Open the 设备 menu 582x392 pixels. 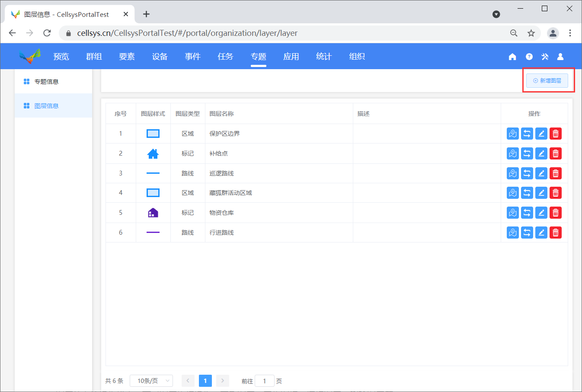[x=160, y=57]
